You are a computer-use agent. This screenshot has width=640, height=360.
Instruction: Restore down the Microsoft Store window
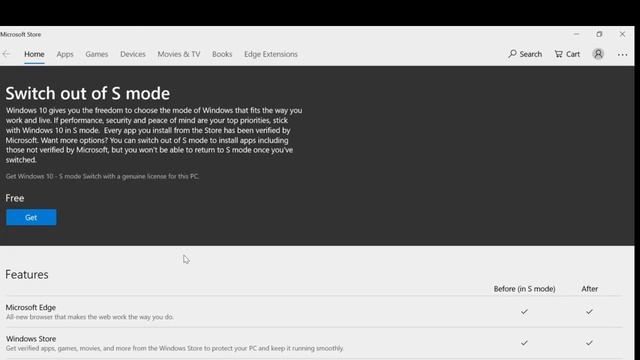pyautogui.click(x=599, y=34)
